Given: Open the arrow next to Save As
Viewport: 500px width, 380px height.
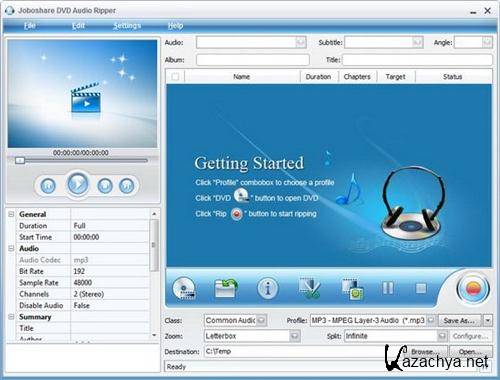Looking at the screenshot, I should [x=488, y=320].
